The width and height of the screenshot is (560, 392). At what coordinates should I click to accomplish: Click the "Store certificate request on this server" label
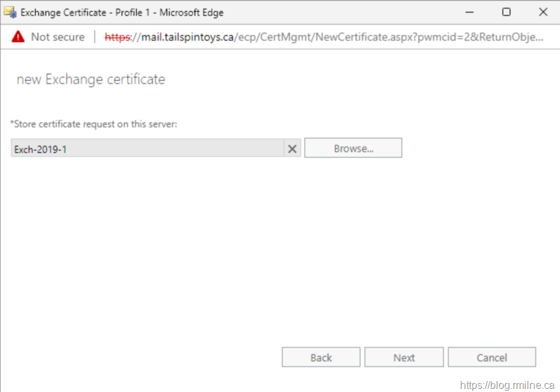pos(94,124)
